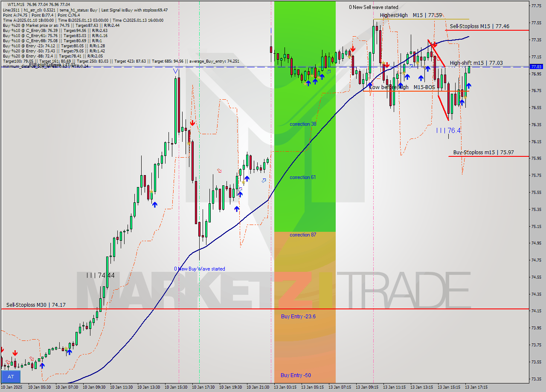Select the 'Sell-Stoploss M15 | 77.46' label
The image size is (546, 392).
point(479,26)
